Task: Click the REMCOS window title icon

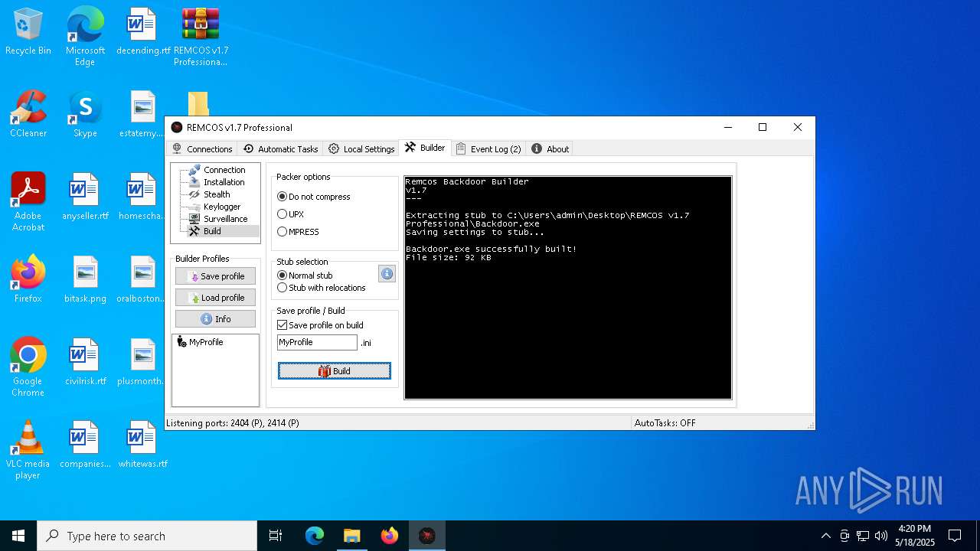Action: point(177,128)
